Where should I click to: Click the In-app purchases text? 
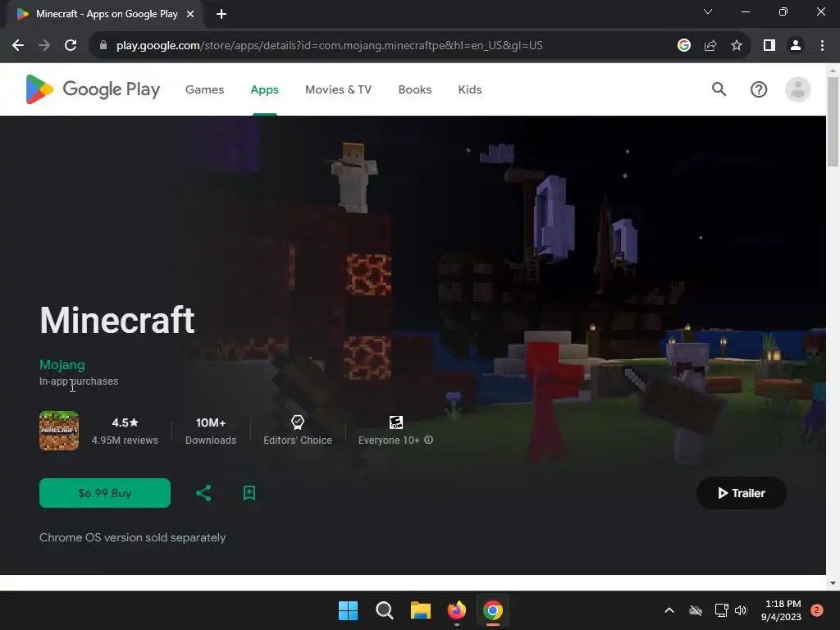click(79, 381)
